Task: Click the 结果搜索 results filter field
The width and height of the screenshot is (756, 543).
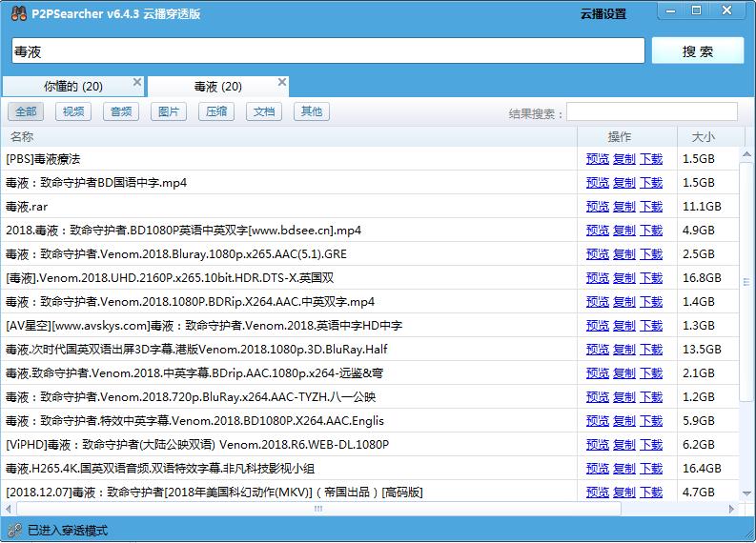Action: (651, 112)
